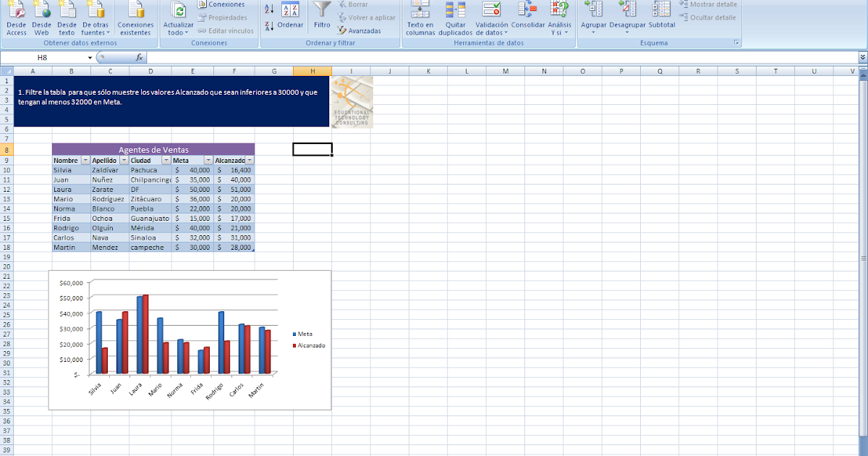Open the Alcanzado column filter dropdown
868x456 pixels.
[251, 160]
